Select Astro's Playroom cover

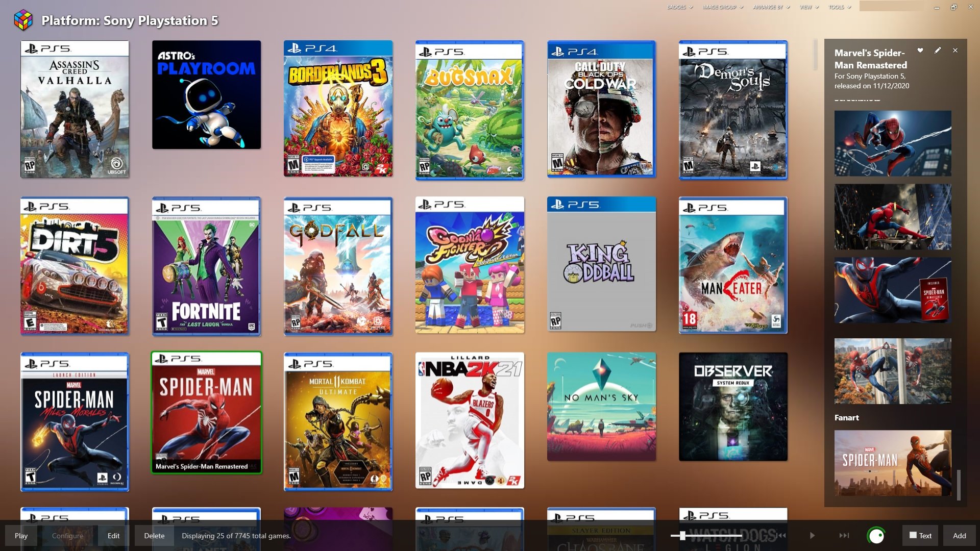(206, 95)
